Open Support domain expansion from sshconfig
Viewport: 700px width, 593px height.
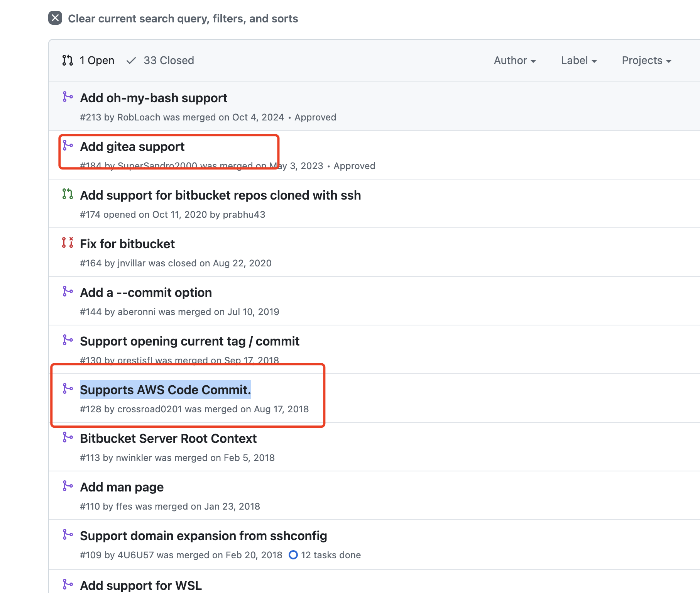click(203, 536)
